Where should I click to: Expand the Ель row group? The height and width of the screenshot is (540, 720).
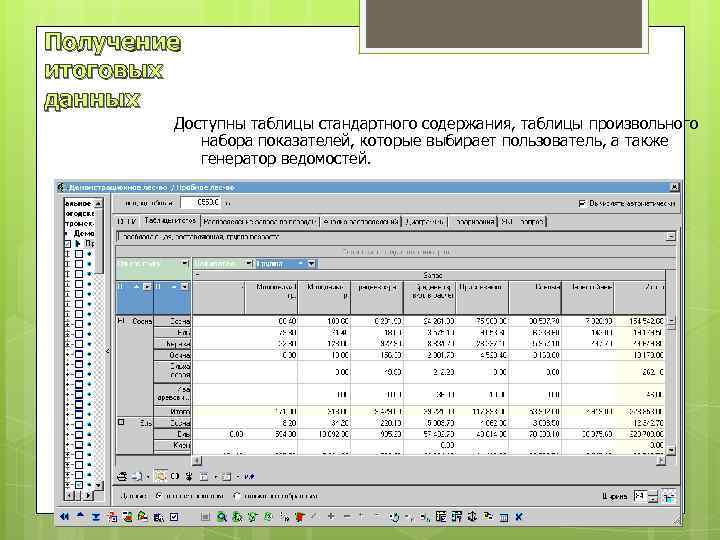[x=121, y=422]
